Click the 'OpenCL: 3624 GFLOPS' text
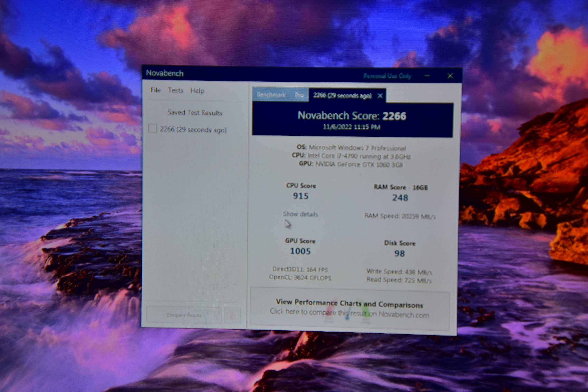Viewport: 588px width, 392px height. pos(300,278)
